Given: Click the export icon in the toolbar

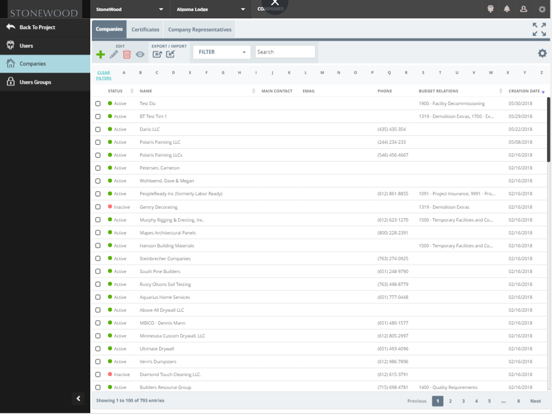Looking at the screenshot, I should (x=157, y=54).
